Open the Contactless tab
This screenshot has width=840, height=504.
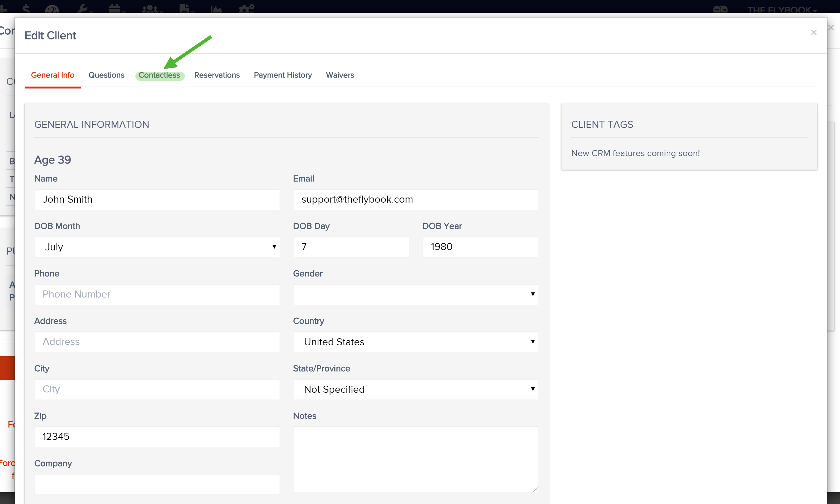coord(159,75)
